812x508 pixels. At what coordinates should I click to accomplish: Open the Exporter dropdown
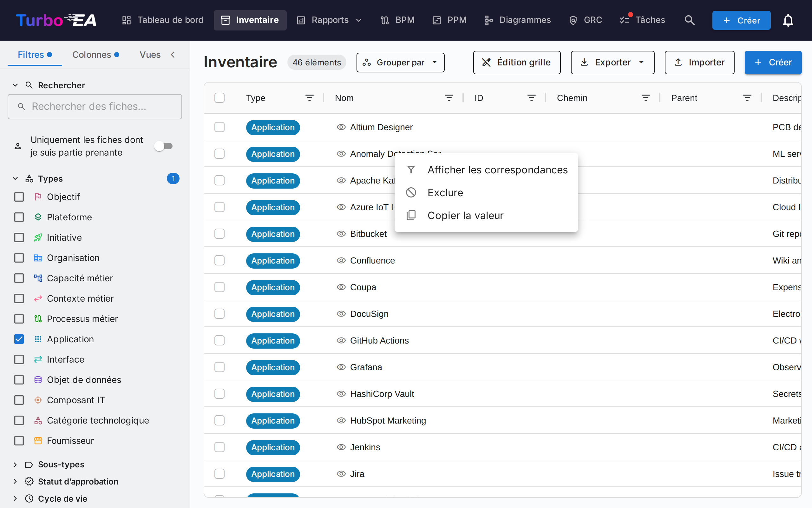[612, 63]
